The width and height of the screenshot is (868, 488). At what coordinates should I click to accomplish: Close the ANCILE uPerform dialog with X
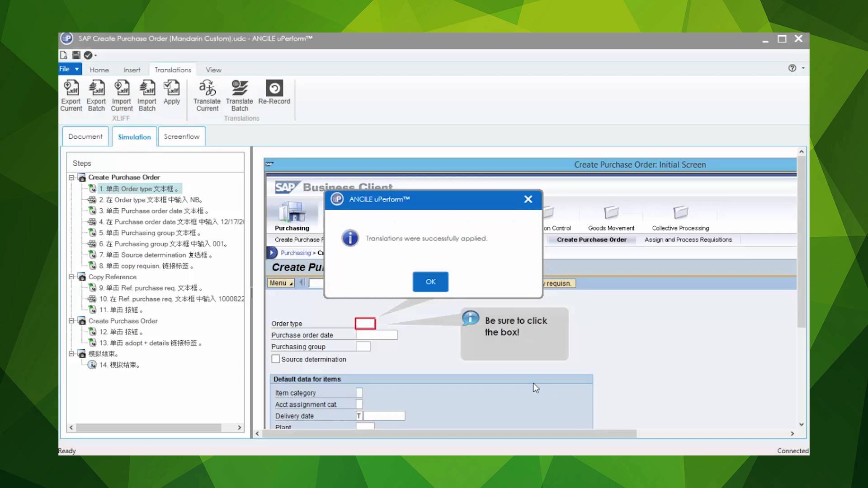click(x=528, y=199)
